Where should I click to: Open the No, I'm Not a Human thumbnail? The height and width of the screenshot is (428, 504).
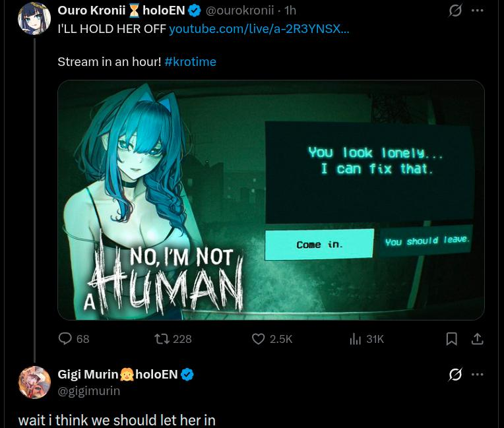[271, 200]
